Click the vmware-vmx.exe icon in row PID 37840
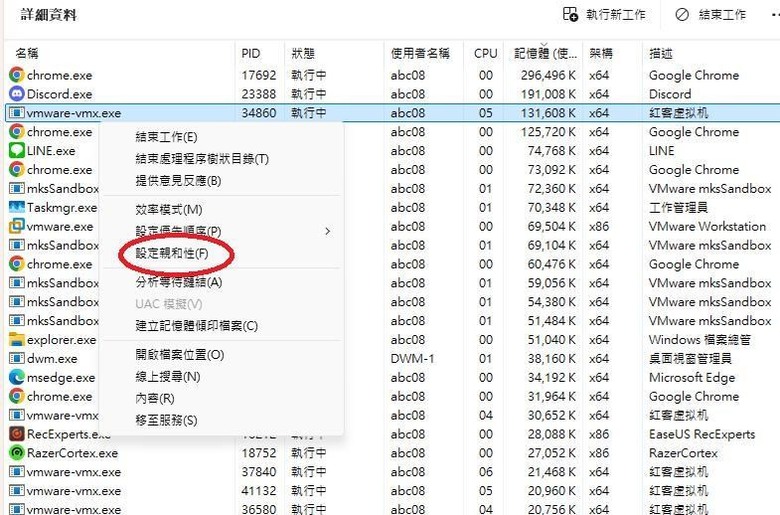Viewport: 780px width, 515px height. (x=16, y=472)
